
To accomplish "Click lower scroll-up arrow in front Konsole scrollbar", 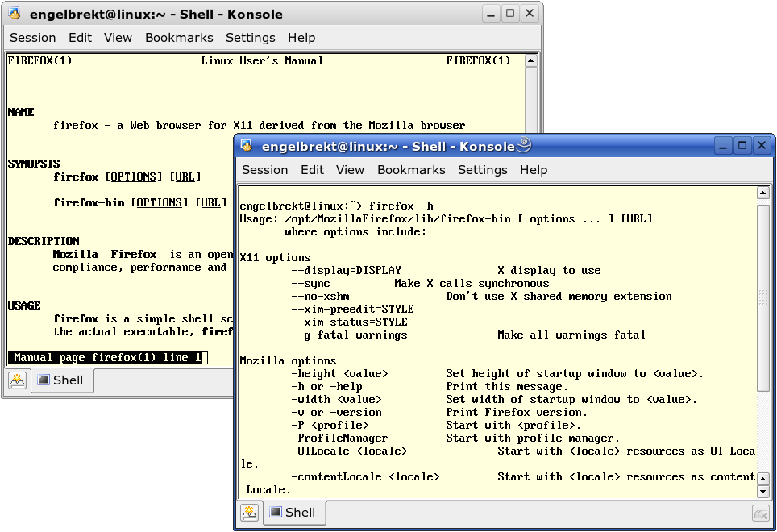I will click(x=763, y=479).
